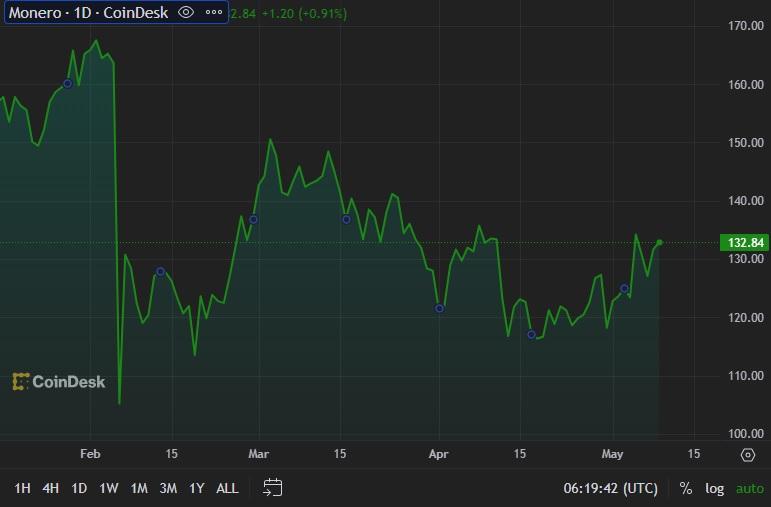Toggle the Monero series visibility eye icon
The image size is (771, 507).
pyautogui.click(x=185, y=13)
